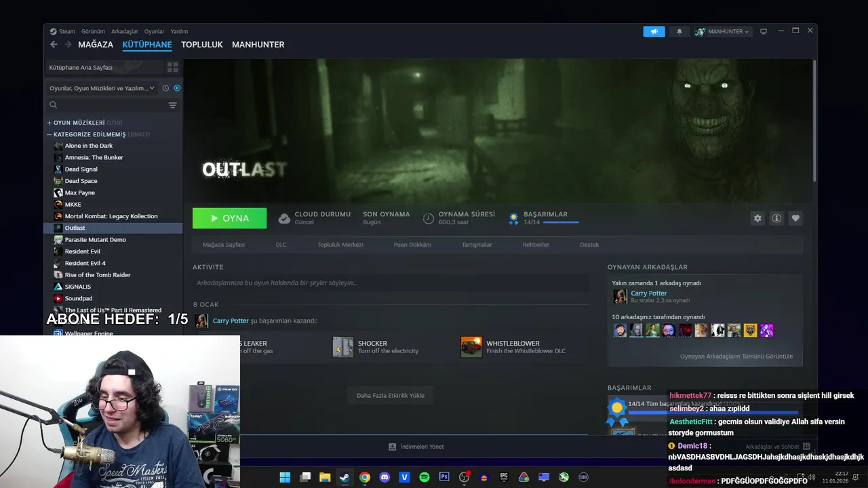Click SHOCKER achievement icon
868x488 pixels.
343,347
